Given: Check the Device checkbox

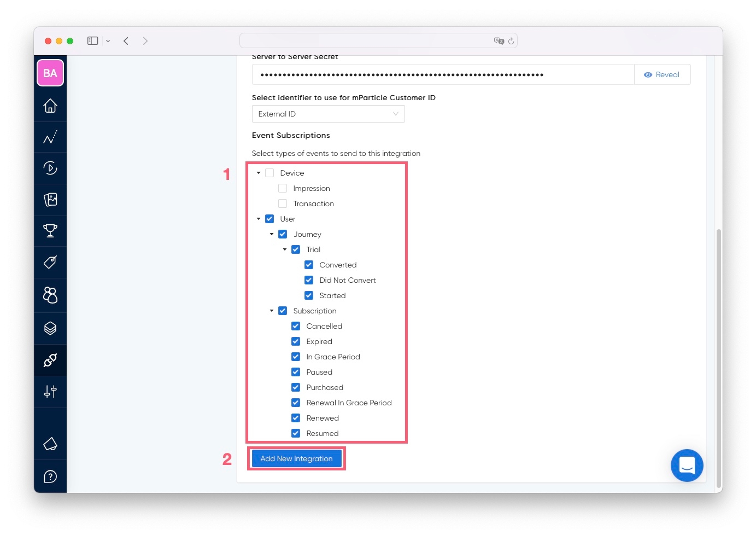Looking at the screenshot, I should click(269, 173).
